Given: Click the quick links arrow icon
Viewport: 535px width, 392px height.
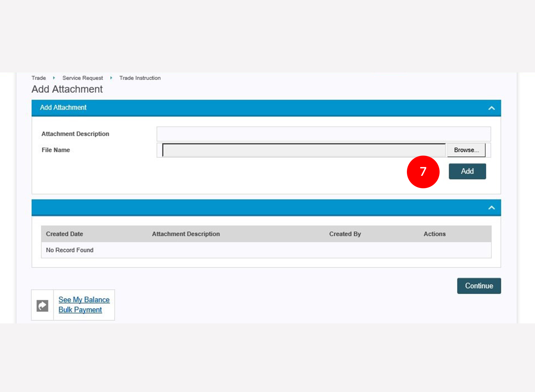Looking at the screenshot, I should [x=42, y=306].
